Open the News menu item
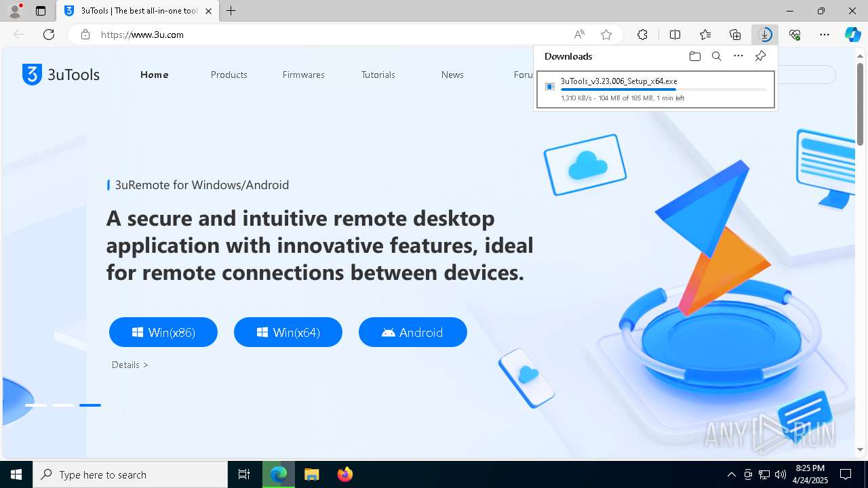Viewport: 868px width, 488px height. click(452, 75)
